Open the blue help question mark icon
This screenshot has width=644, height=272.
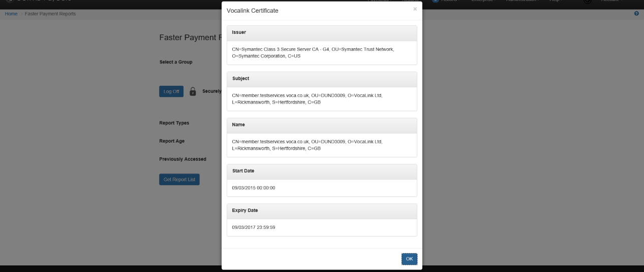point(636,14)
